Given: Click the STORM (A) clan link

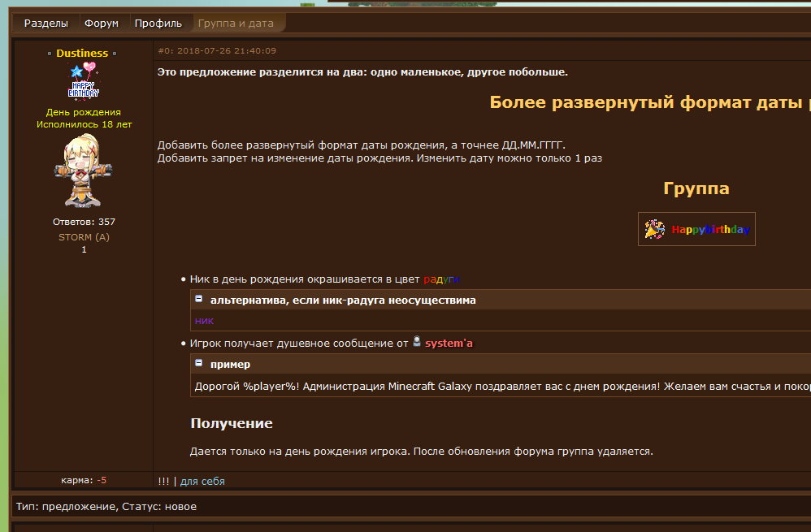Looking at the screenshot, I should coord(84,237).
